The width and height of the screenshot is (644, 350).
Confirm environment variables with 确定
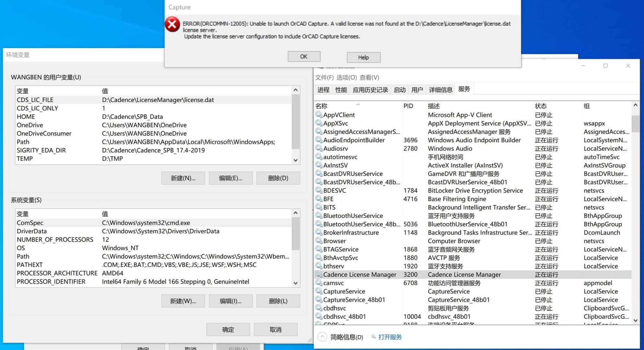[x=228, y=330]
